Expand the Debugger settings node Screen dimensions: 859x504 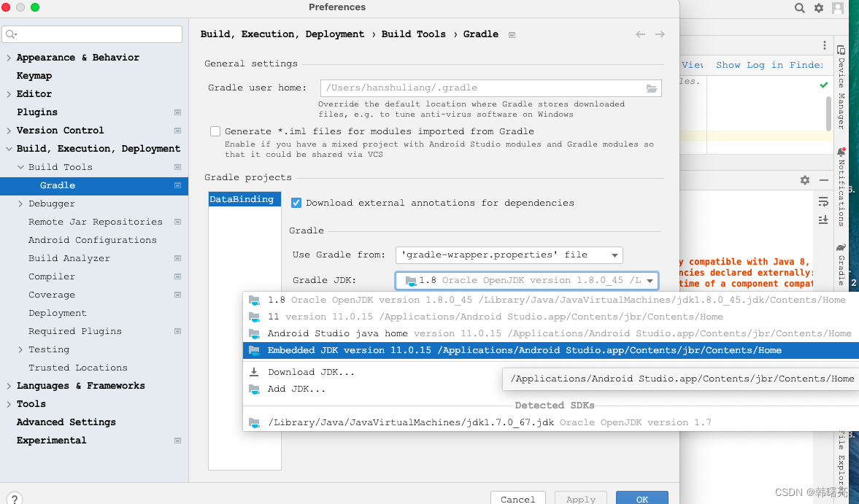(21, 203)
